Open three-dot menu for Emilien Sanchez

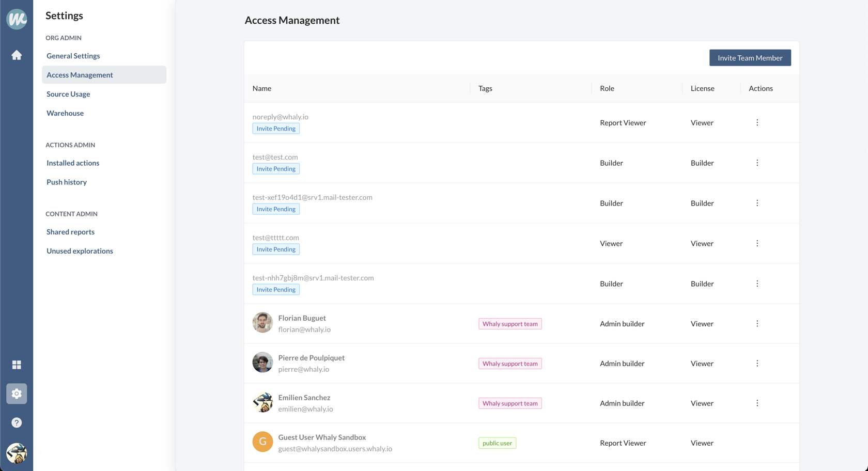757,403
